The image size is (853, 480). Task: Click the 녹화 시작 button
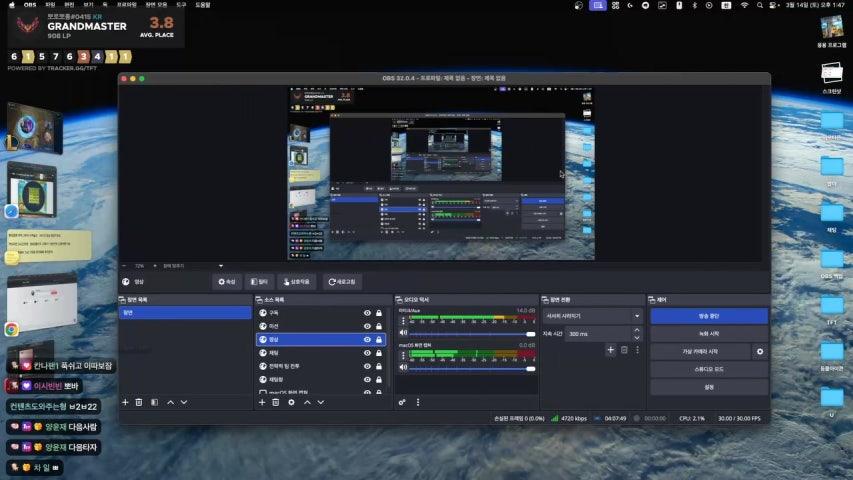[708, 334]
